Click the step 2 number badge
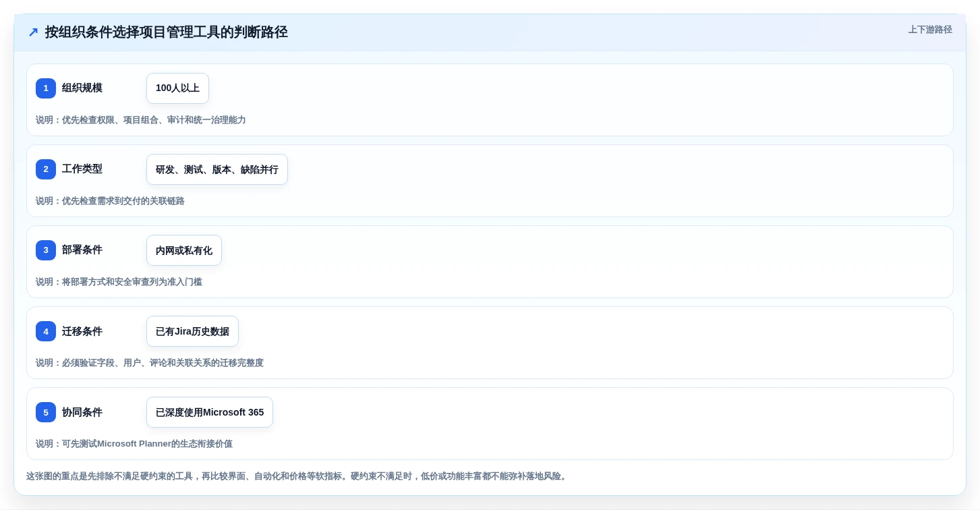980x510 pixels. (x=46, y=169)
